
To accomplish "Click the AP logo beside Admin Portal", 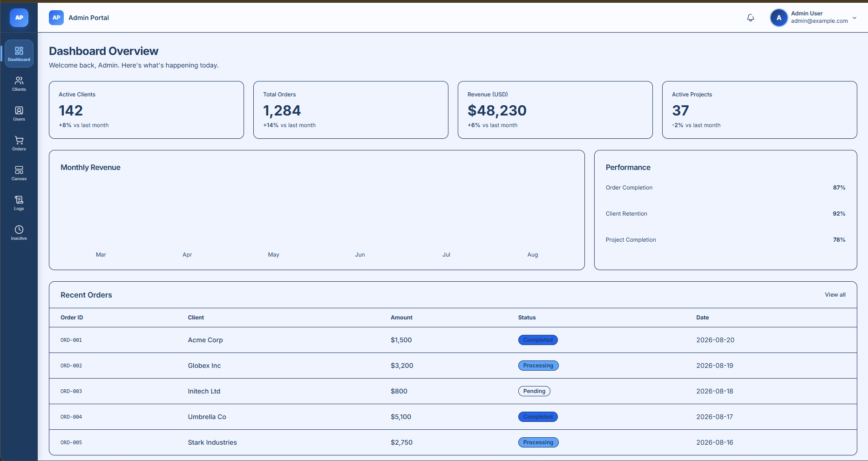I will [x=56, y=18].
